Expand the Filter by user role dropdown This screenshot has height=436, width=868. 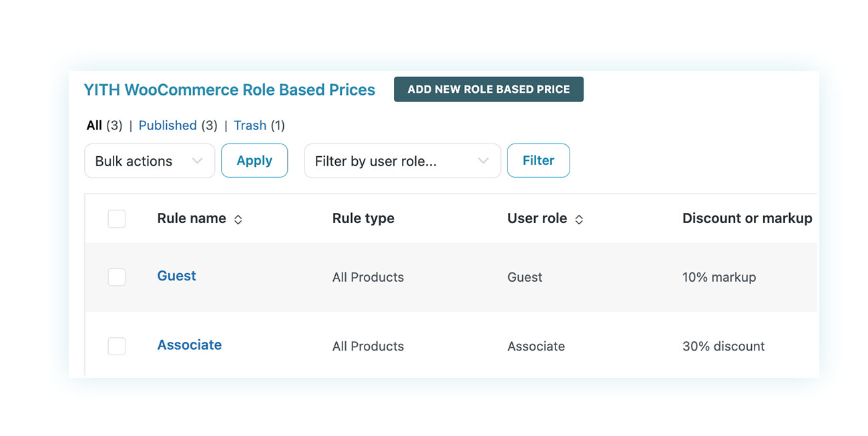click(x=403, y=161)
